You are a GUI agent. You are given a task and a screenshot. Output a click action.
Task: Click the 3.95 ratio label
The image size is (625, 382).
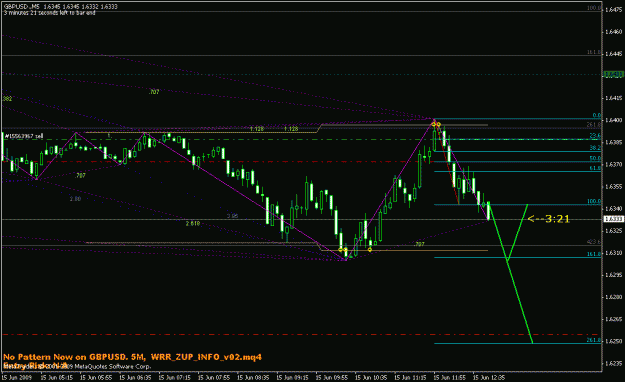(232, 216)
